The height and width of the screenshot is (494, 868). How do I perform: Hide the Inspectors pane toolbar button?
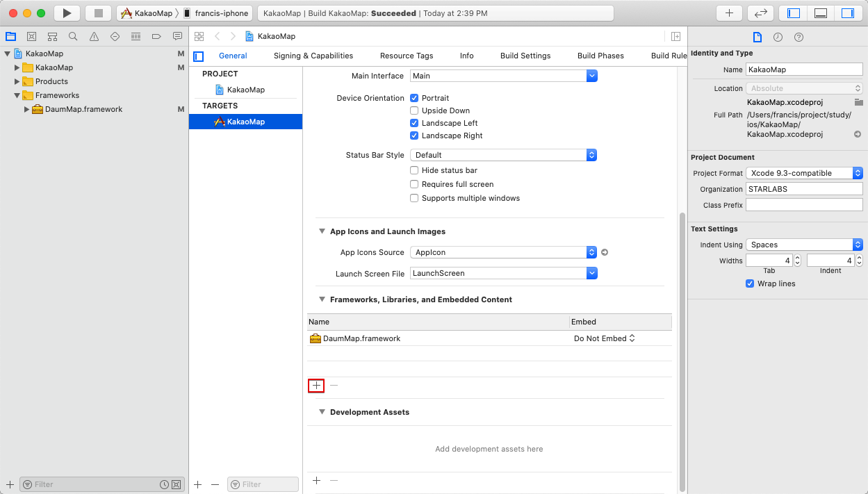(847, 13)
